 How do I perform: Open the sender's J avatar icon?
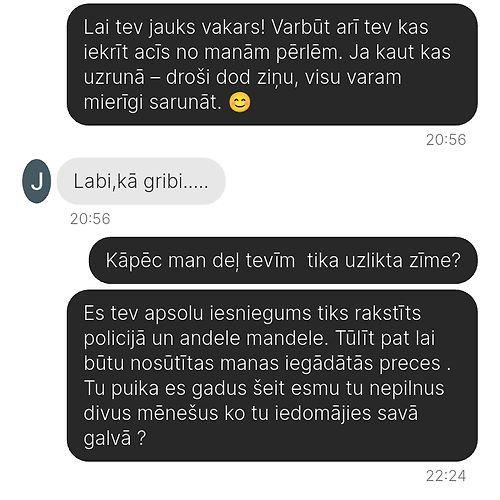[x=37, y=181]
